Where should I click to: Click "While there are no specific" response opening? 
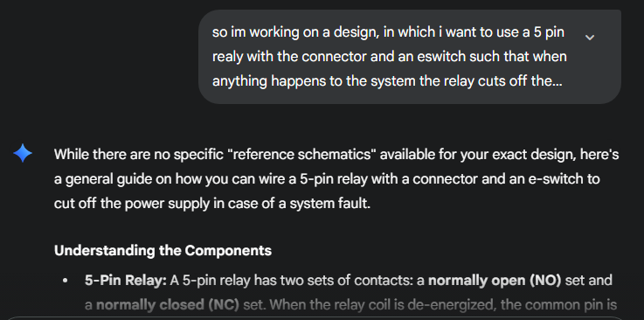click(x=139, y=156)
